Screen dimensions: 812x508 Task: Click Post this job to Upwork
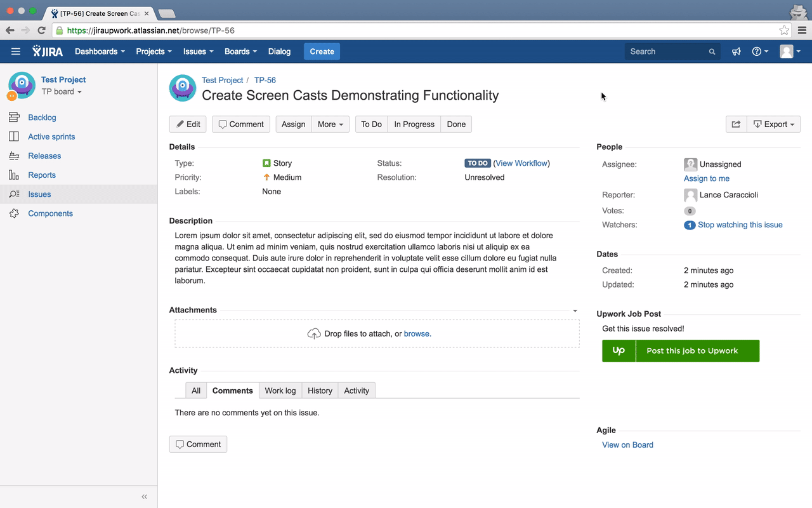point(681,351)
